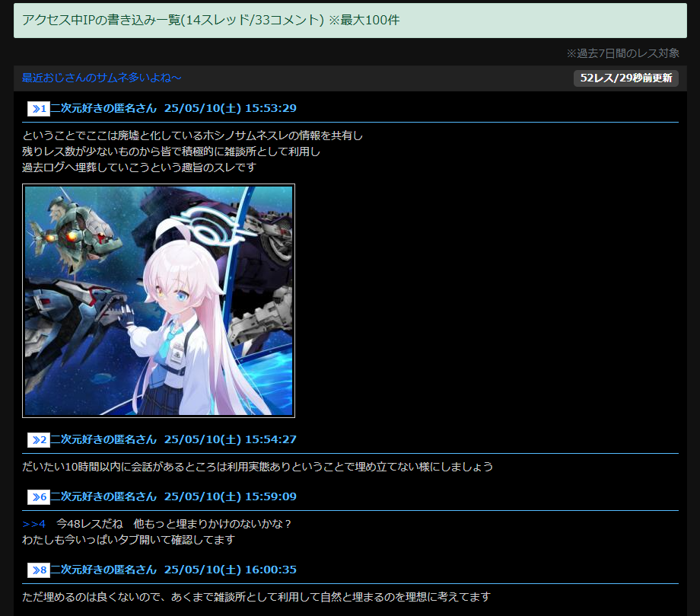Click timestamp 25/05/10(土) 15:59:09
This screenshot has height=616, width=700.
pyautogui.click(x=231, y=496)
